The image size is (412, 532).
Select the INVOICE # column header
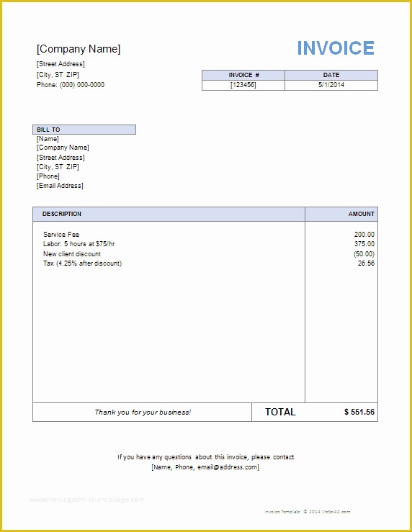243,75
